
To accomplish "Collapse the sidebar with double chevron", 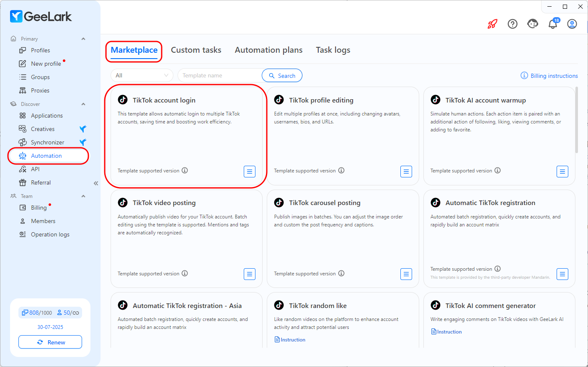I will pyautogui.click(x=96, y=183).
